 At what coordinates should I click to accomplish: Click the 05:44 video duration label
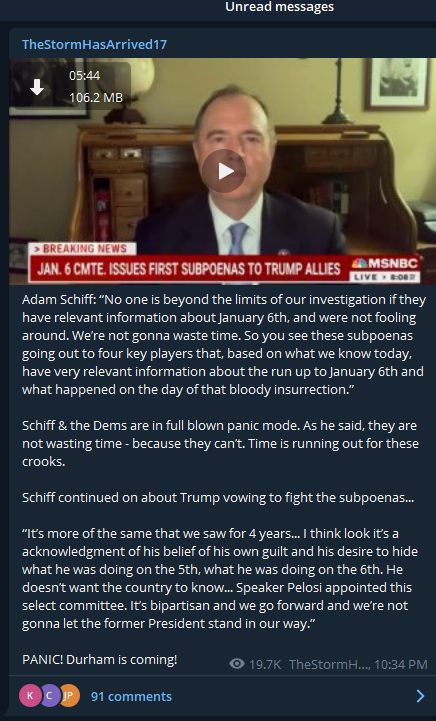(x=85, y=75)
